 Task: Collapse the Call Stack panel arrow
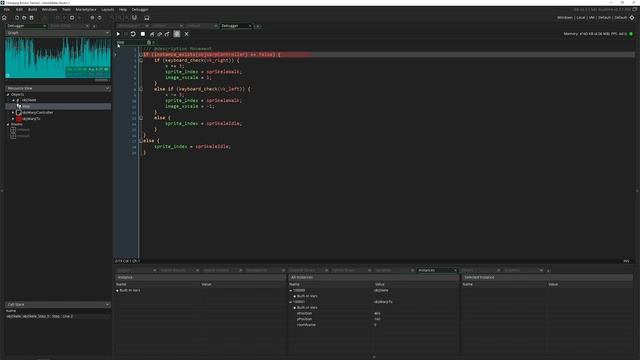[x=107, y=304]
